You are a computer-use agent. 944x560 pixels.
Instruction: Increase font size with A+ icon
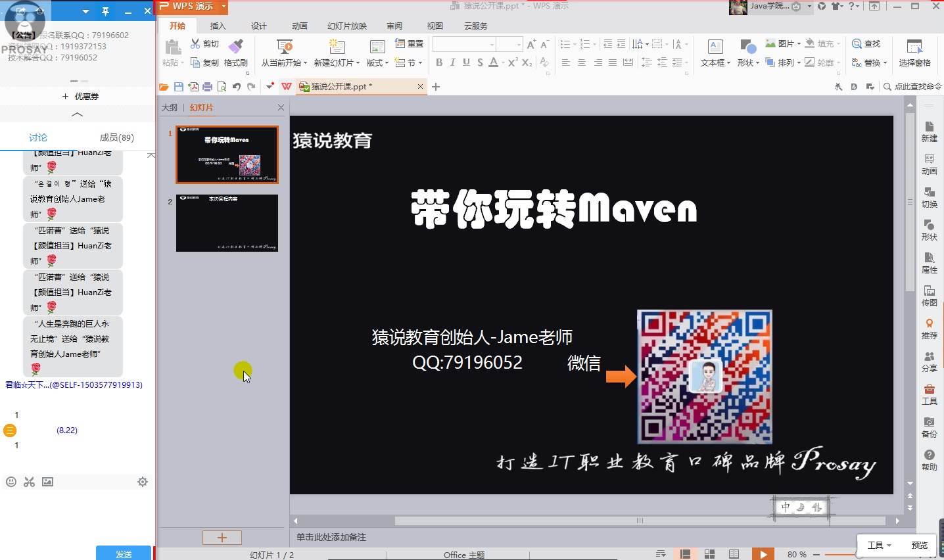(x=531, y=44)
